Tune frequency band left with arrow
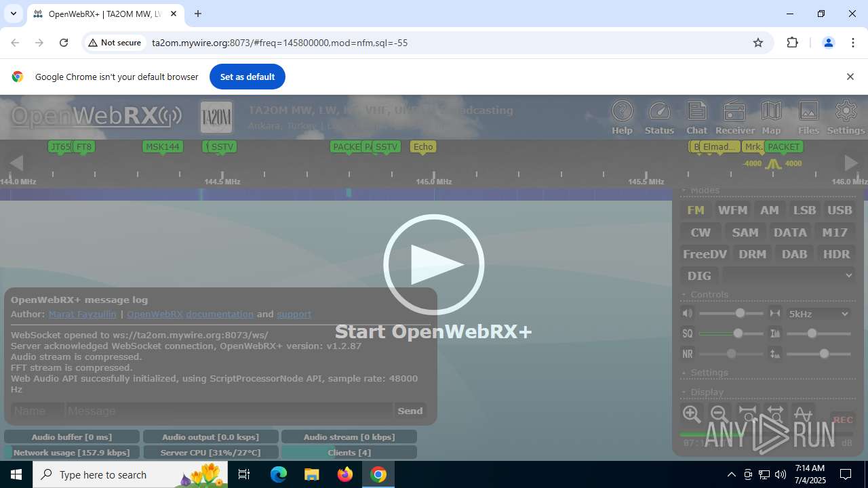The height and width of the screenshot is (488, 868). point(16,163)
